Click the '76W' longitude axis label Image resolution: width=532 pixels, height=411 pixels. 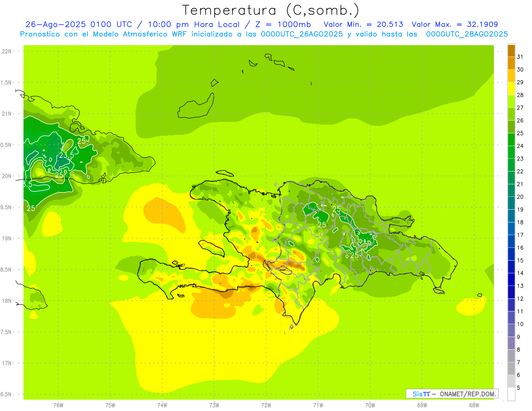click(58, 405)
